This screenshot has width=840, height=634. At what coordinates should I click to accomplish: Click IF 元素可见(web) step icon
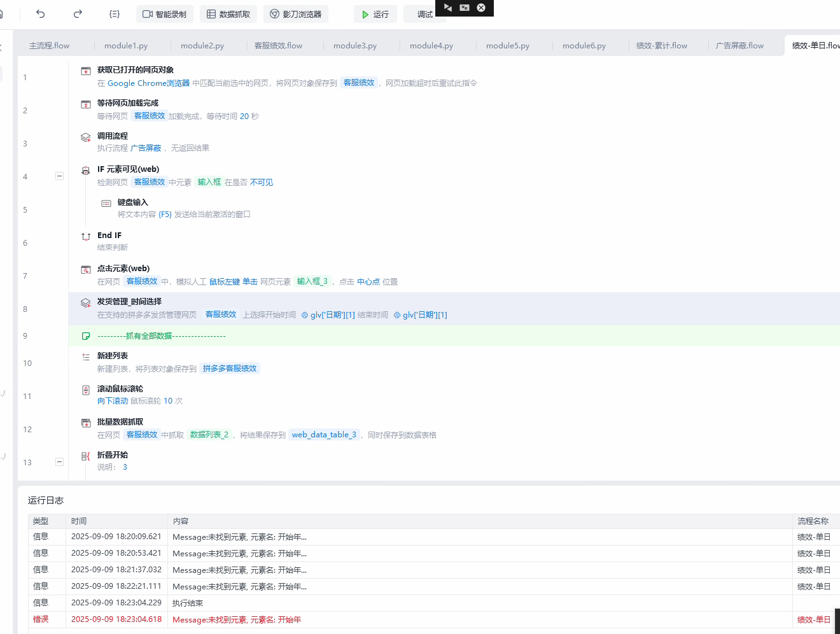click(x=86, y=171)
